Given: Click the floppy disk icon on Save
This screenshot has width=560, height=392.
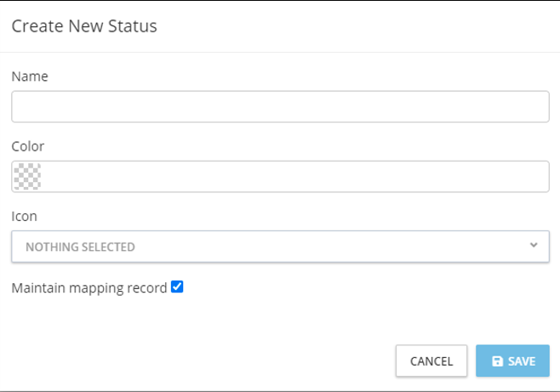Looking at the screenshot, I should pos(498,361).
